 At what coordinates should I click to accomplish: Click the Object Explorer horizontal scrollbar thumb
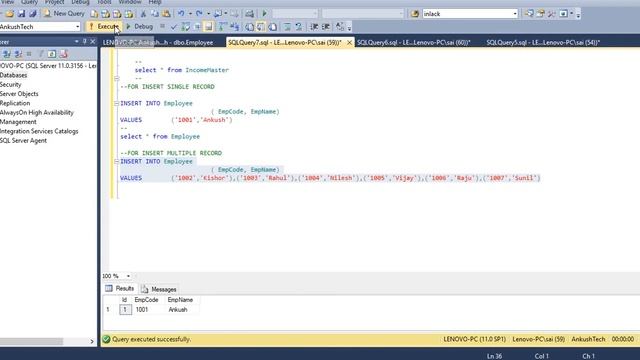31,341
